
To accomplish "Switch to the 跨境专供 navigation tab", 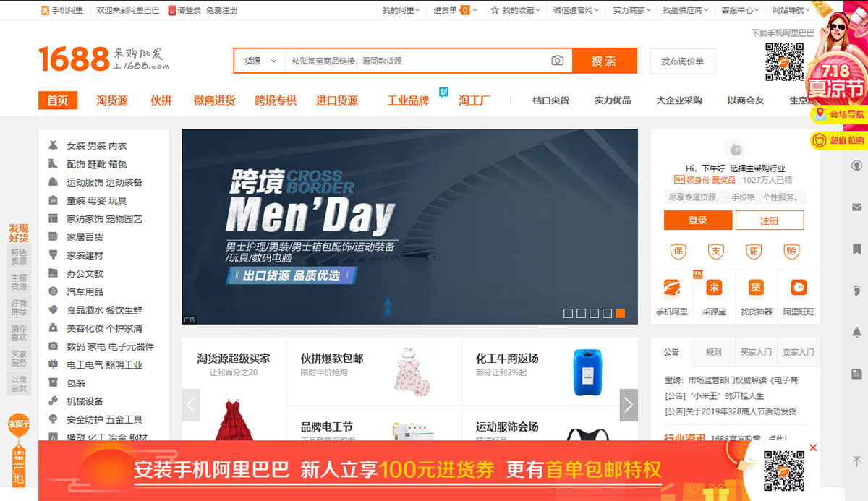I will 275,100.
